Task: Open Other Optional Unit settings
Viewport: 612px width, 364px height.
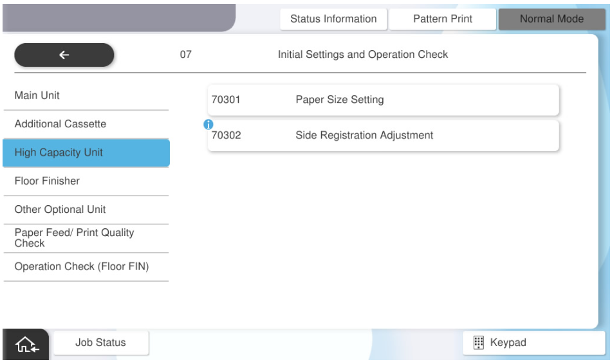Action: pos(85,210)
